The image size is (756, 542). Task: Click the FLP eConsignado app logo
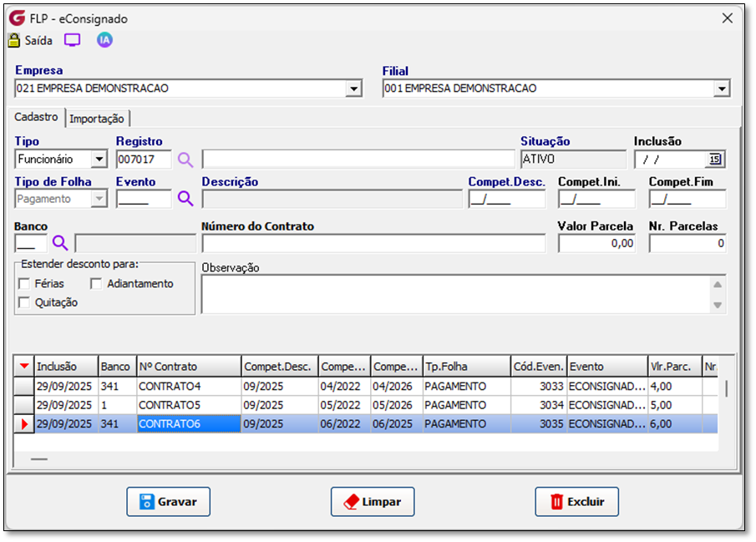(18, 18)
